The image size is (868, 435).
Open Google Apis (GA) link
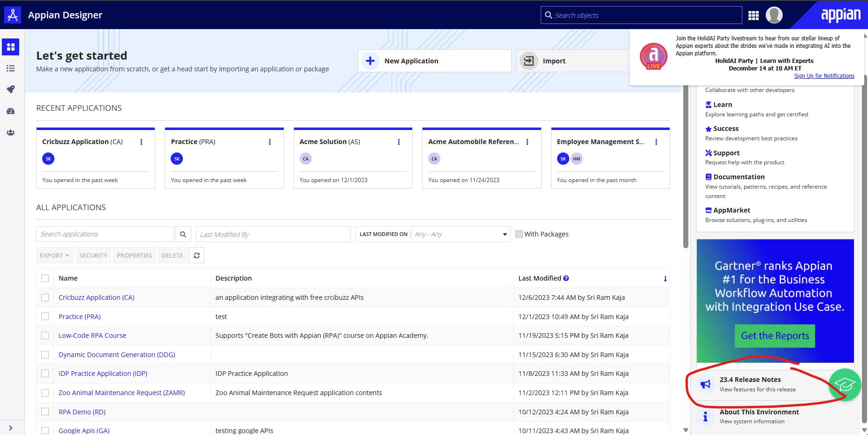click(84, 431)
